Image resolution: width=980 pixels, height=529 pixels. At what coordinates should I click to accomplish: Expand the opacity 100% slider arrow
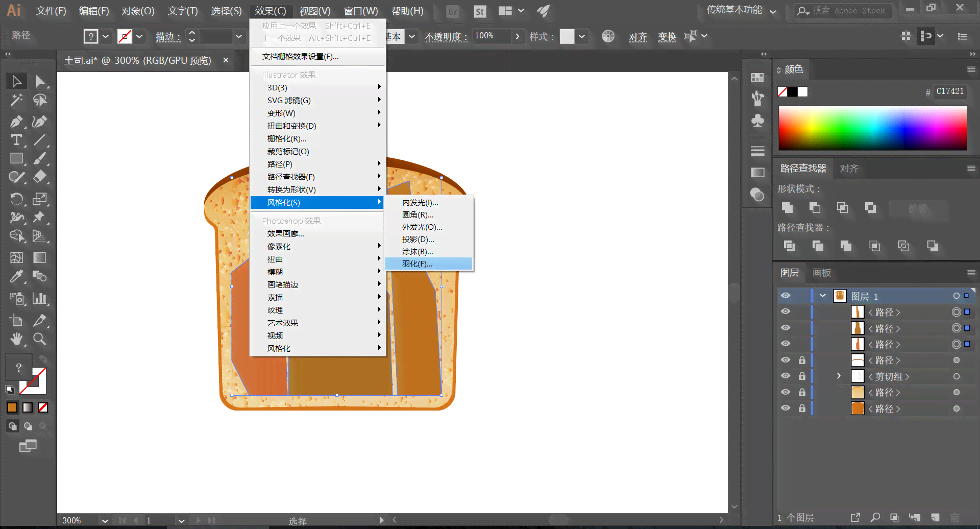518,36
